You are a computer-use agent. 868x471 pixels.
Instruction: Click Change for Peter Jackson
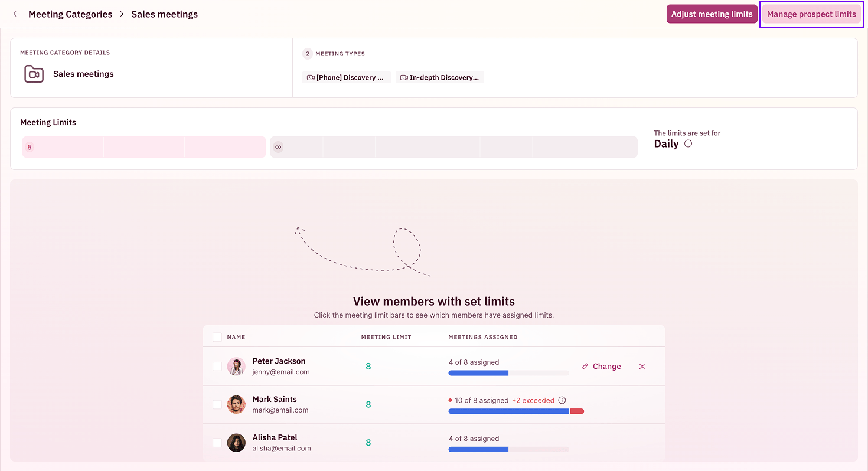click(x=601, y=367)
